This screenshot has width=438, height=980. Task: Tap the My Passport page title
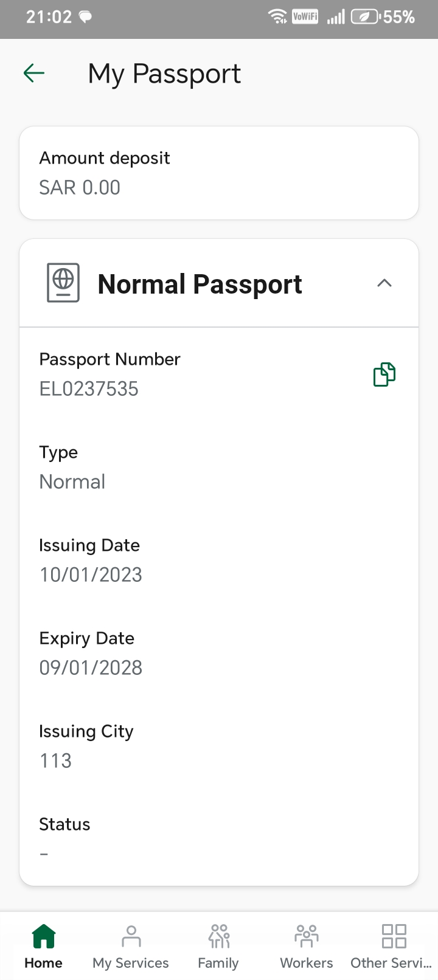coord(164,74)
